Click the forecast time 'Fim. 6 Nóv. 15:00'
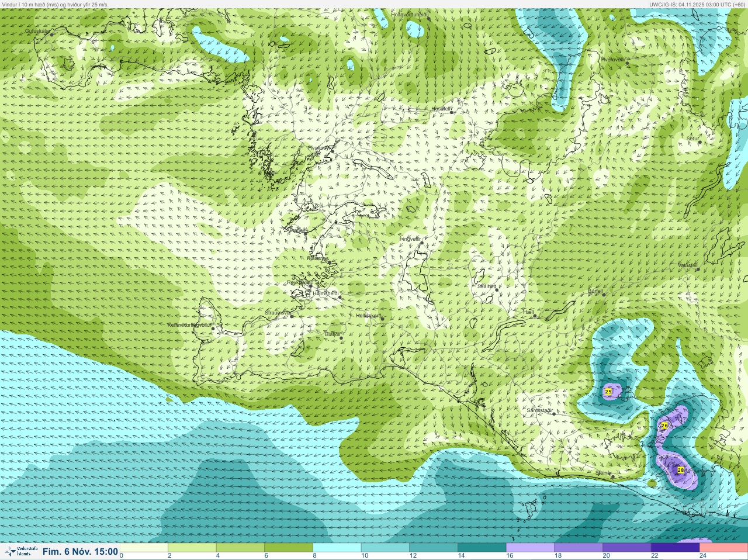Image resolution: width=748 pixels, height=560 pixels. coord(80,551)
